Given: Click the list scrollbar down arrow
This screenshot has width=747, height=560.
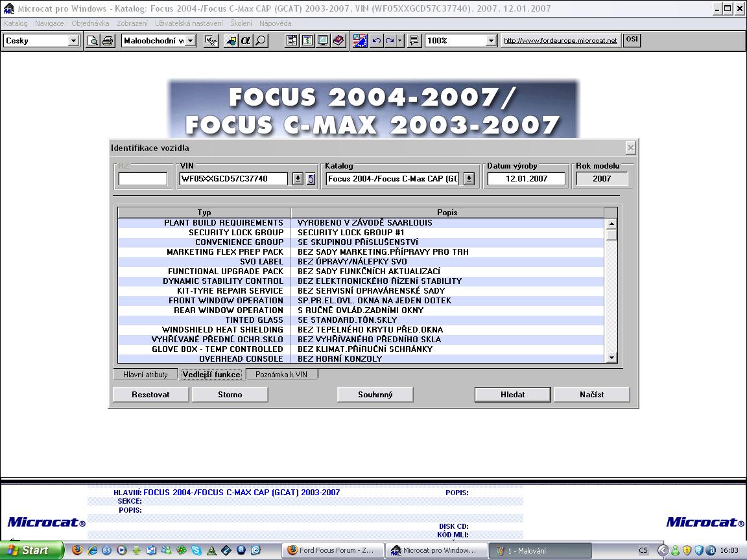Looking at the screenshot, I should click(x=611, y=358).
